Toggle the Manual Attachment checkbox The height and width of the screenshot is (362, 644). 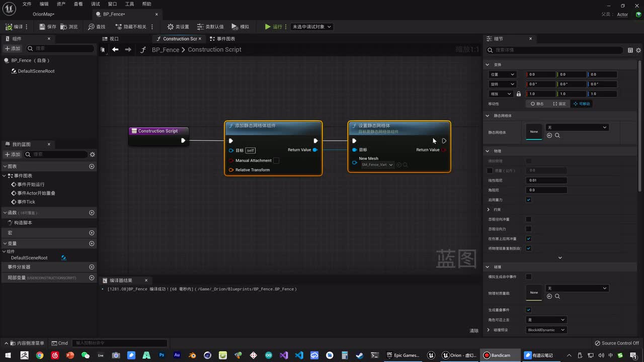(x=276, y=160)
